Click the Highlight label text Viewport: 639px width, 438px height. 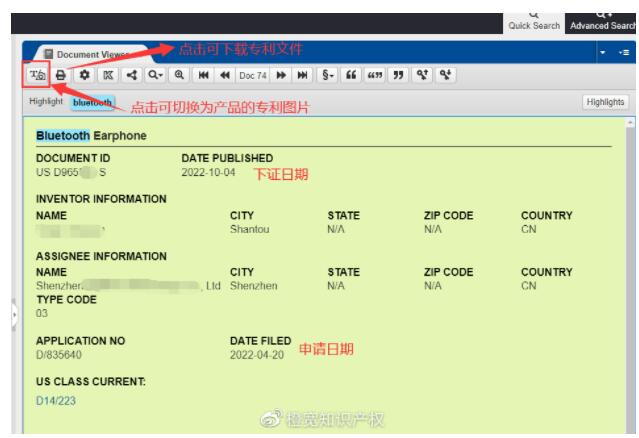click(x=46, y=101)
